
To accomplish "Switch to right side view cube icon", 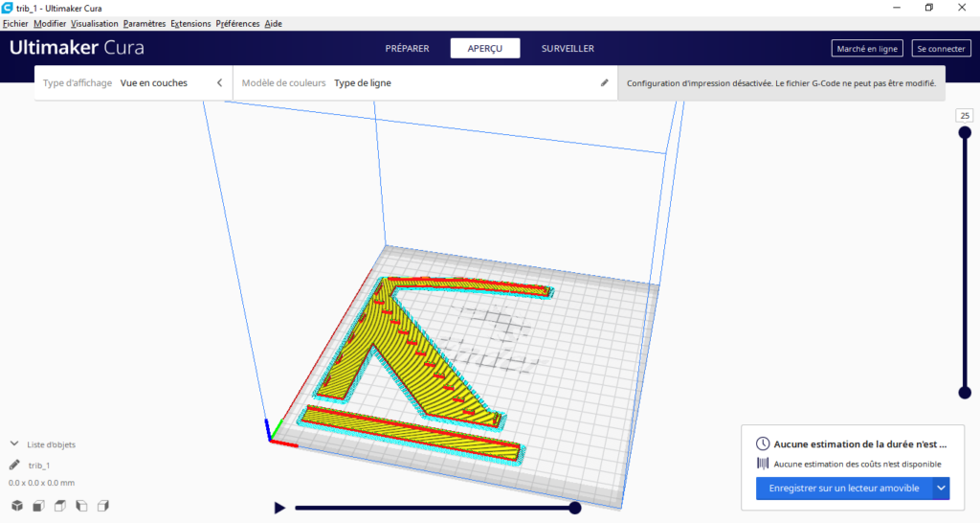I will (103, 506).
